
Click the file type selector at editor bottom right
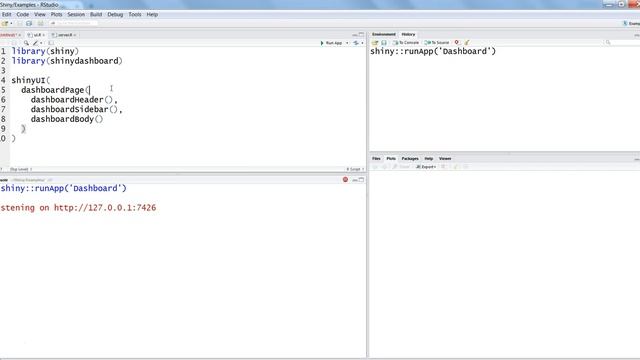point(355,169)
